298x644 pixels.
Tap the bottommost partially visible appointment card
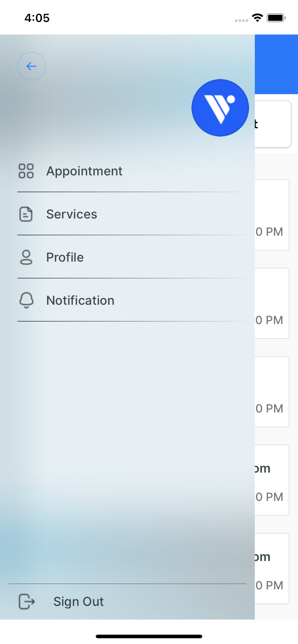click(x=272, y=569)
